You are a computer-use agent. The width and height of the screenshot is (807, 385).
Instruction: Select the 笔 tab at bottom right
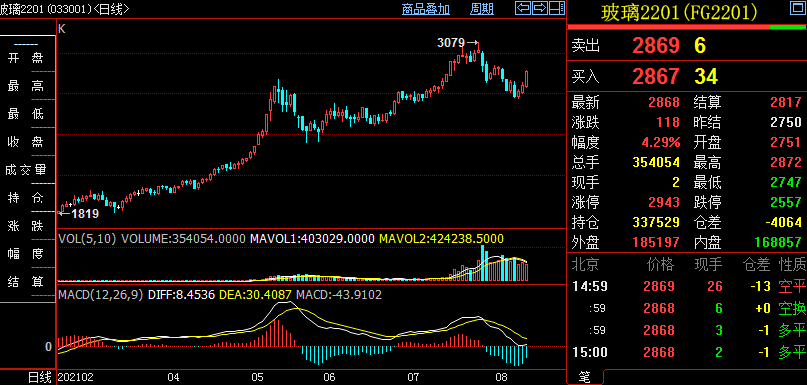[x=585, y=377]
